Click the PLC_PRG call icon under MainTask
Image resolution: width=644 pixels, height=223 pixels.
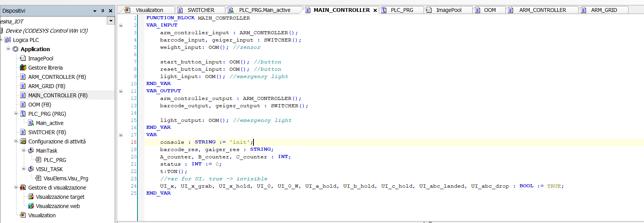[38, 160]
